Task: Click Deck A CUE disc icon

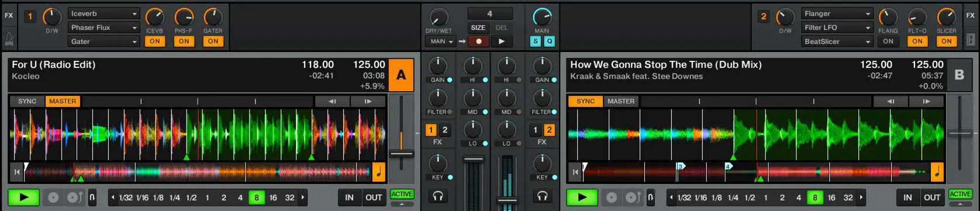Action: [x=53, y=198]
